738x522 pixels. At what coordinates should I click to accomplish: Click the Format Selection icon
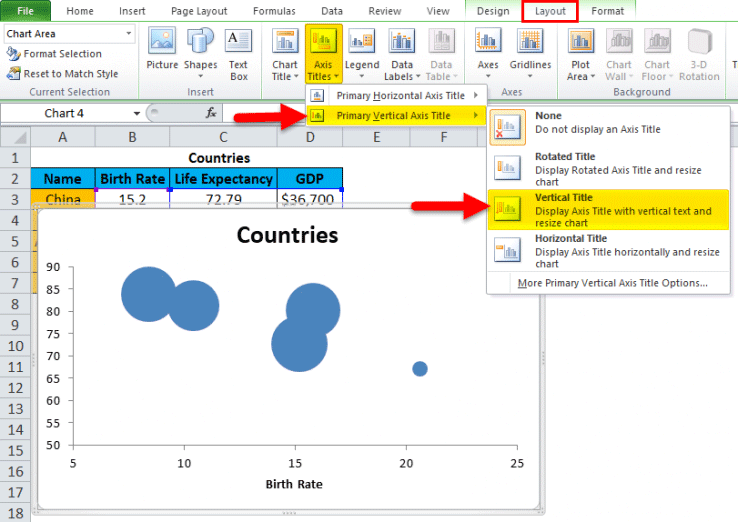[x=13, y=54]
